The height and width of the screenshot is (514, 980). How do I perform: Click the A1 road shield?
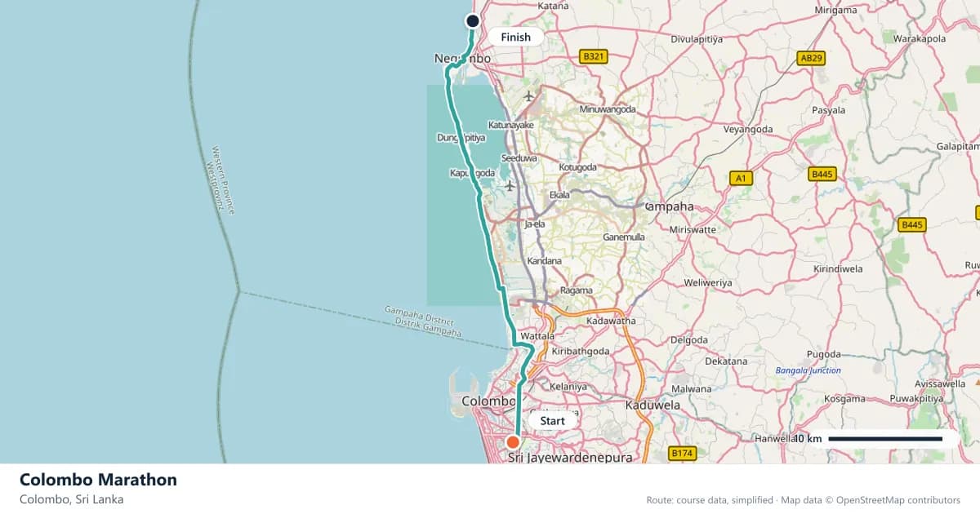point(741,177)
